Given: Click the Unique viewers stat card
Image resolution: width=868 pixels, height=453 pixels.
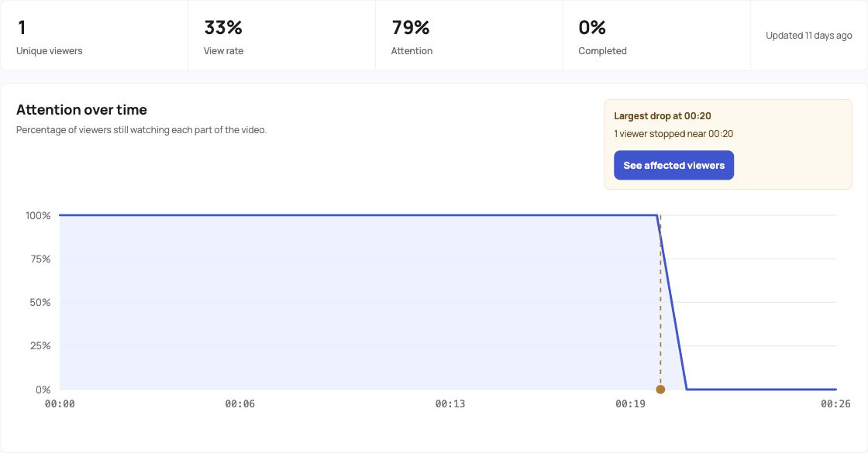Looking at the screenshot, I should (94, 36).
